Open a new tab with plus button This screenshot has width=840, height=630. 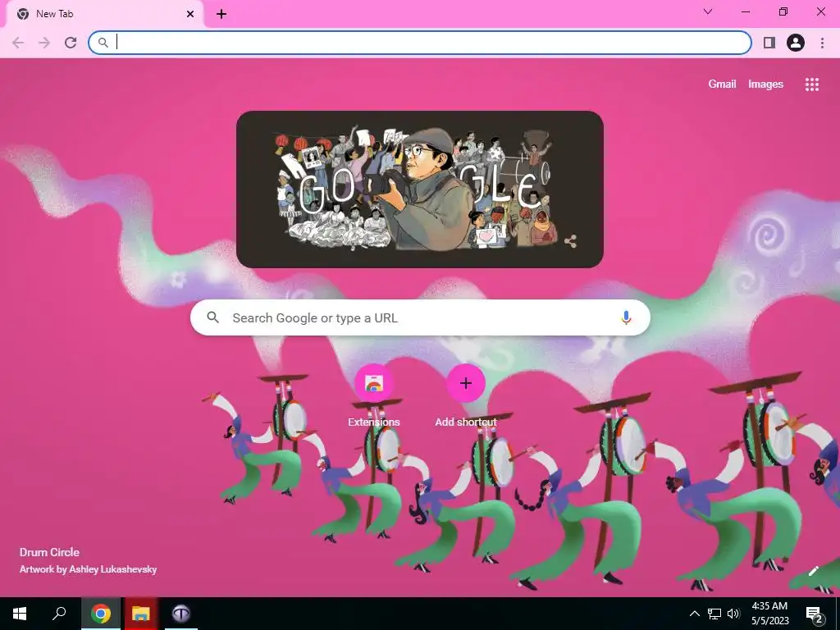click(221, 14)
